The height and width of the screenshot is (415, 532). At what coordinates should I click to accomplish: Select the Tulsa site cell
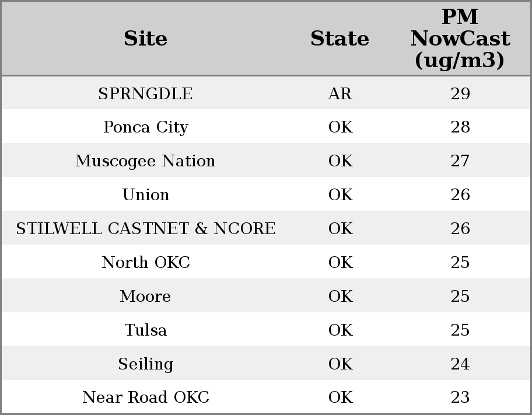(145, 330)
